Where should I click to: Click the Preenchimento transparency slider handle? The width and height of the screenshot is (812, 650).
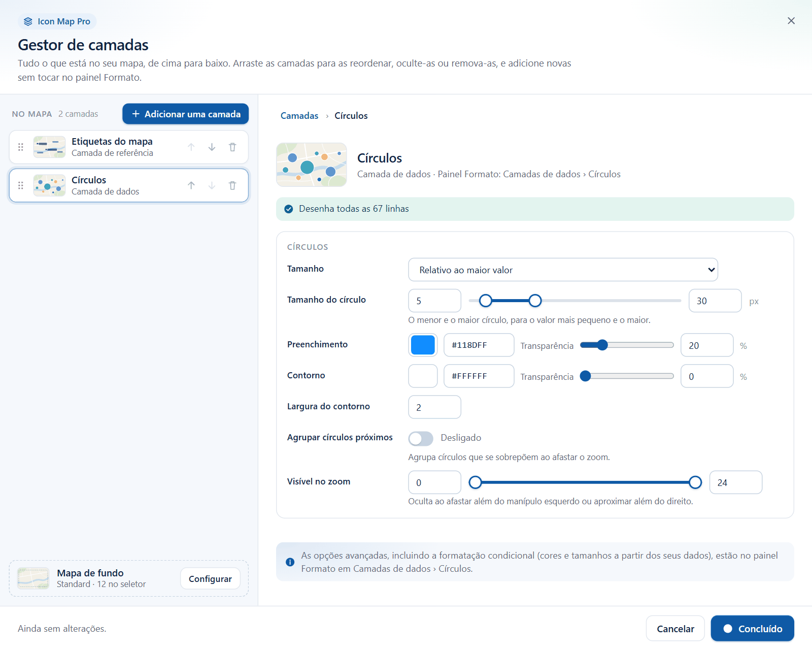pyautogui.click(x=602, y=345)
